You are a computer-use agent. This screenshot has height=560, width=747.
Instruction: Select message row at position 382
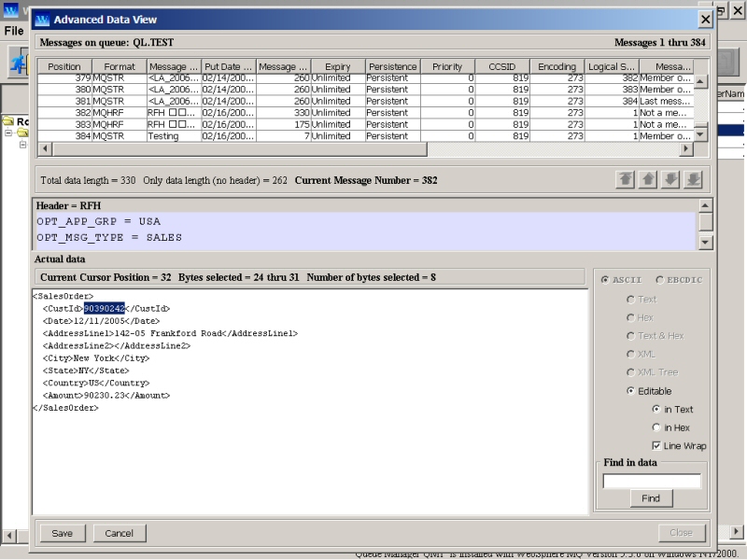[x=365, y=113]
